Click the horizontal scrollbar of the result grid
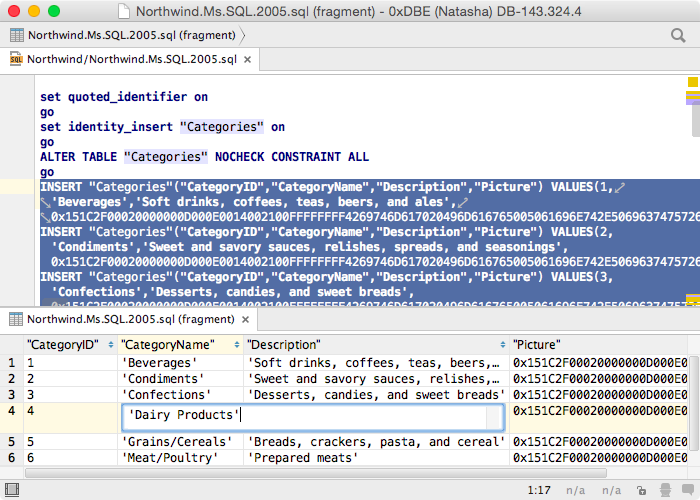The image size is (700, 500). [316, 473]
